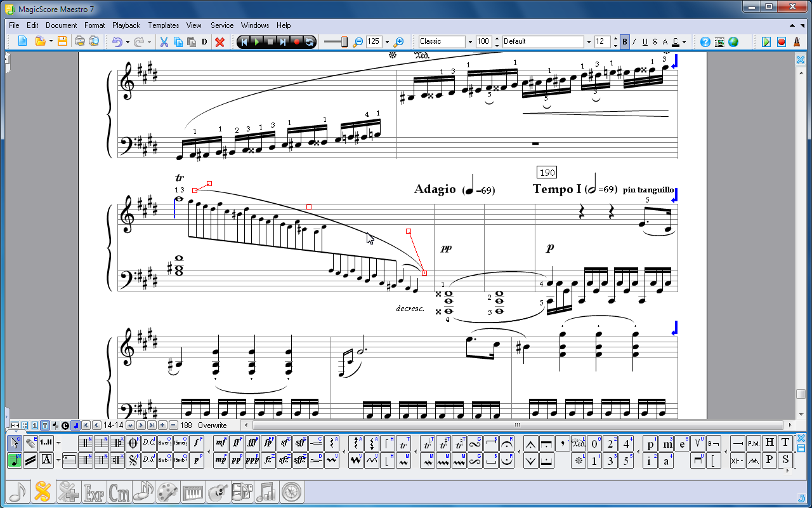Delete with the red X icon
Viewport: 812px width, 508px height.
[220, 42]
